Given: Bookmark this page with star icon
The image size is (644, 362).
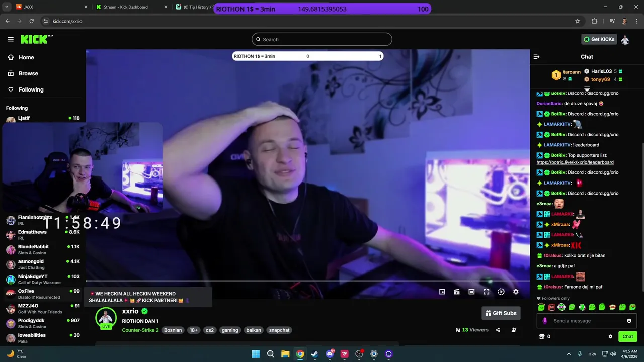Looking at the screenshot, I should (578, 21).
